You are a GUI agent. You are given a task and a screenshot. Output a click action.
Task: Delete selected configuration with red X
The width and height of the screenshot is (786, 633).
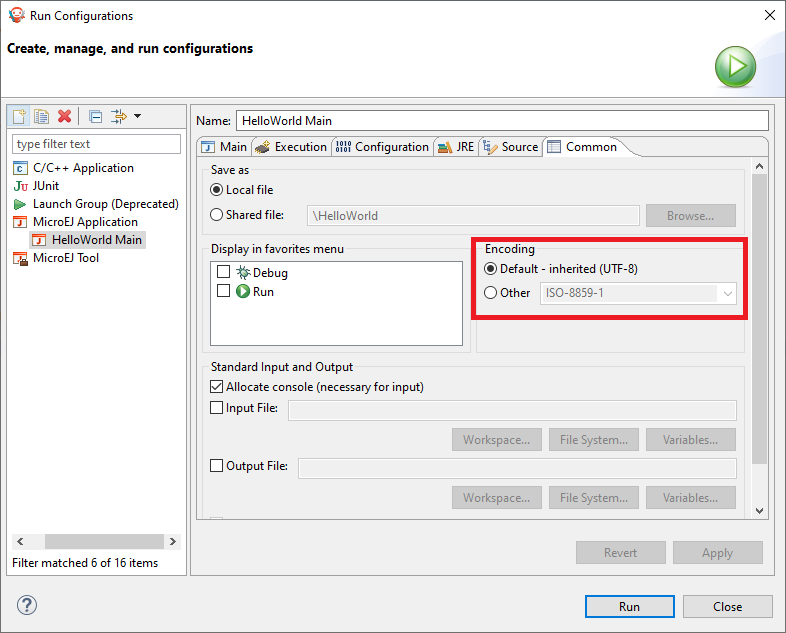(x=64, y=116)
